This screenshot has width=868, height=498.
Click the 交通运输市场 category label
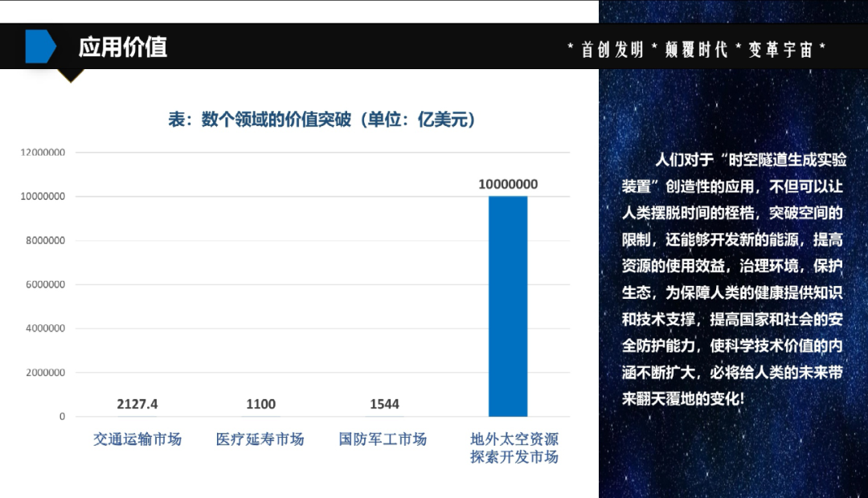tap(137, 439)
